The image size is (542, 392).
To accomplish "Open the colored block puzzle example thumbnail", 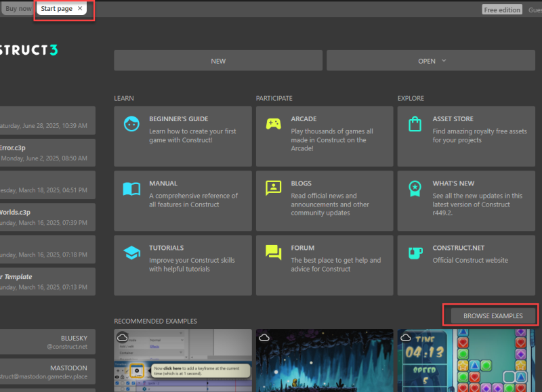I will pyautogui.click(x=466, y=360).
